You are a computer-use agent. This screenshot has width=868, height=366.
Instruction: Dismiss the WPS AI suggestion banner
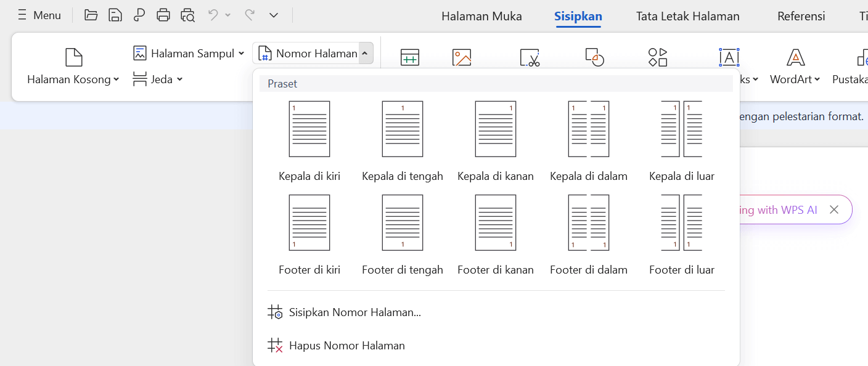tap(834, 209)
